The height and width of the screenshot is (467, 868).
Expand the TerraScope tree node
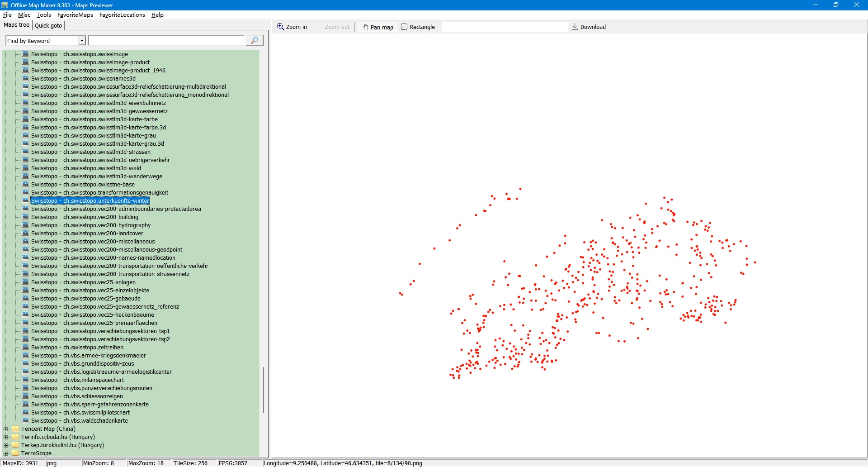pos(6,453)
